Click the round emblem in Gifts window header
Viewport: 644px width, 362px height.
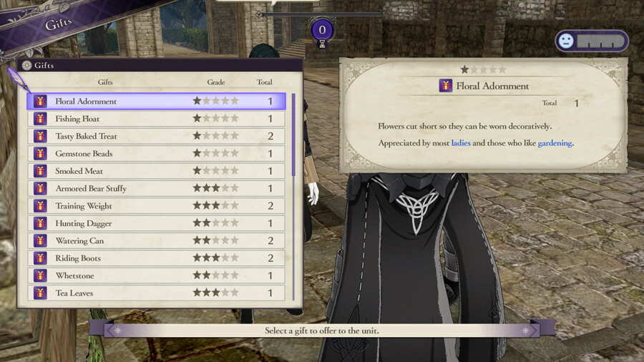[26, 65]
